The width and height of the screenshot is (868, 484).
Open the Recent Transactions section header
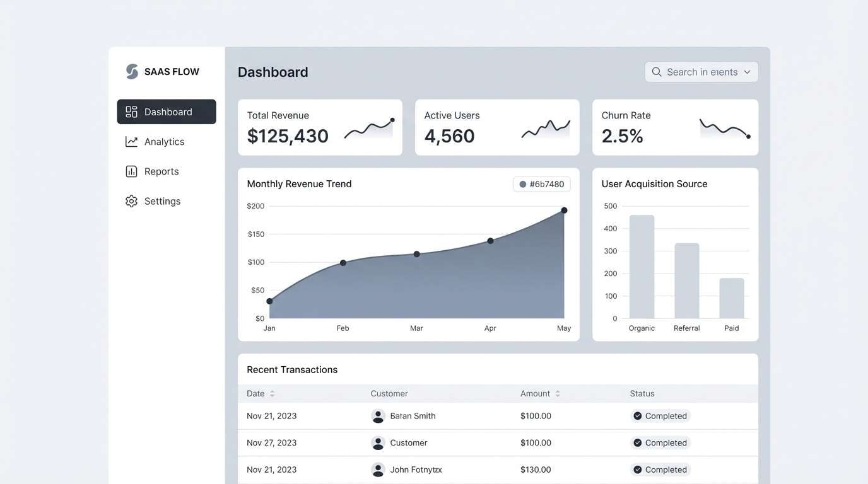[292, 369]
